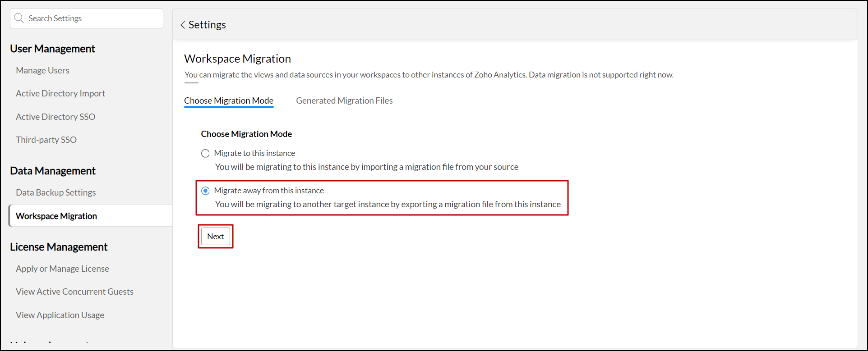Click the Settings header title
868x351 pixels.
207,25
